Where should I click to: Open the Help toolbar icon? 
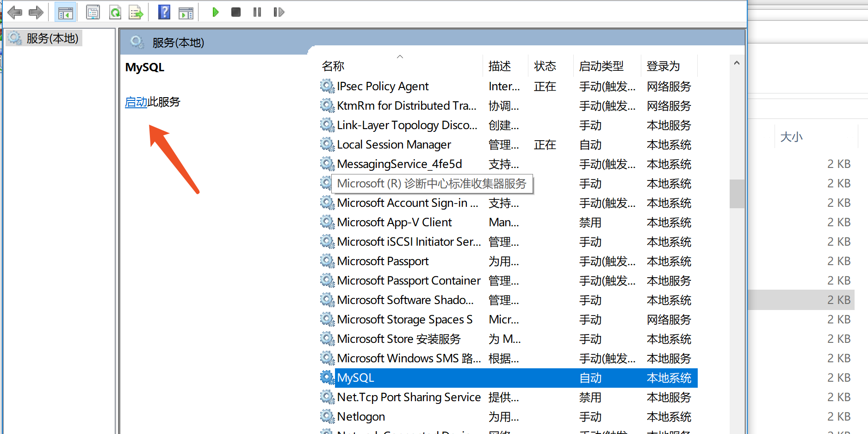(x=164, y=12)
